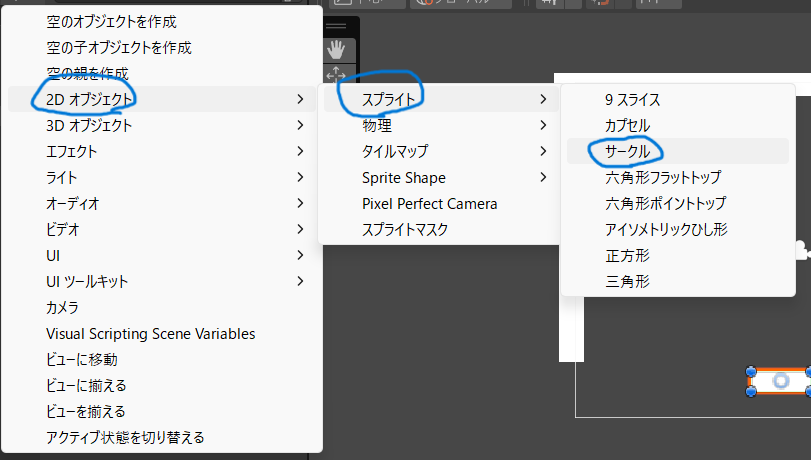Click the pivot circle of selected sprite
Viewport: 811px width, 460px height.
point(782,380)
